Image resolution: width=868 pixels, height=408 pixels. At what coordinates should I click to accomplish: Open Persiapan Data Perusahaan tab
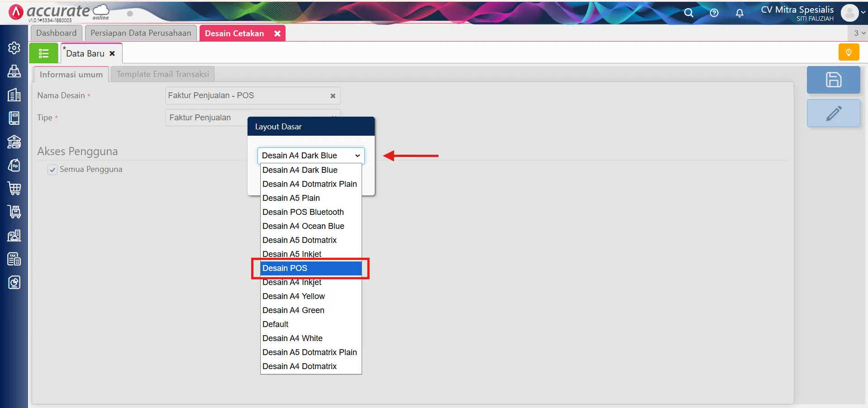141,33
